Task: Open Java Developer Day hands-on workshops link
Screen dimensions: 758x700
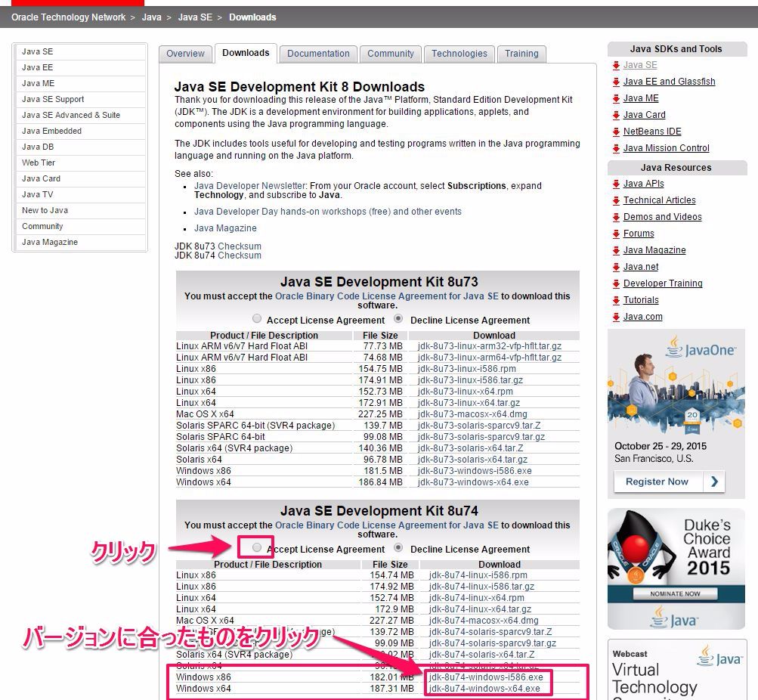Action: point(328,212)
